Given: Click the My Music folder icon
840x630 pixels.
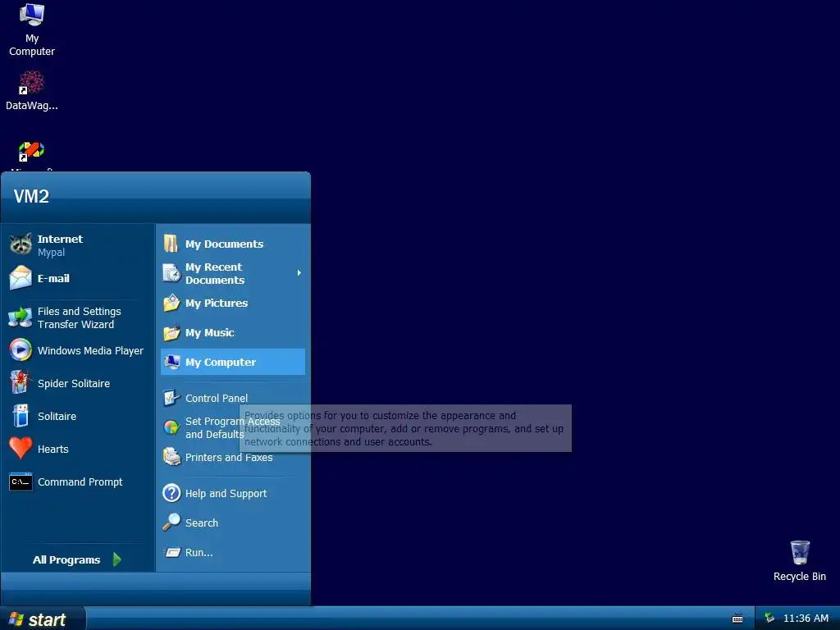Looking at the screenshot, I should [171, 332].
